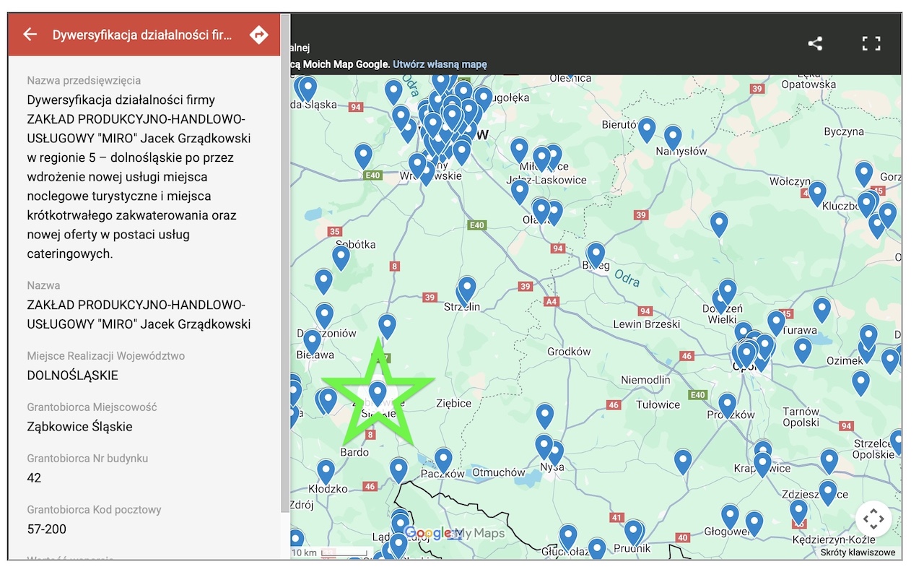
Task: Click the postal code value 57-200
Action: point(46,529)
